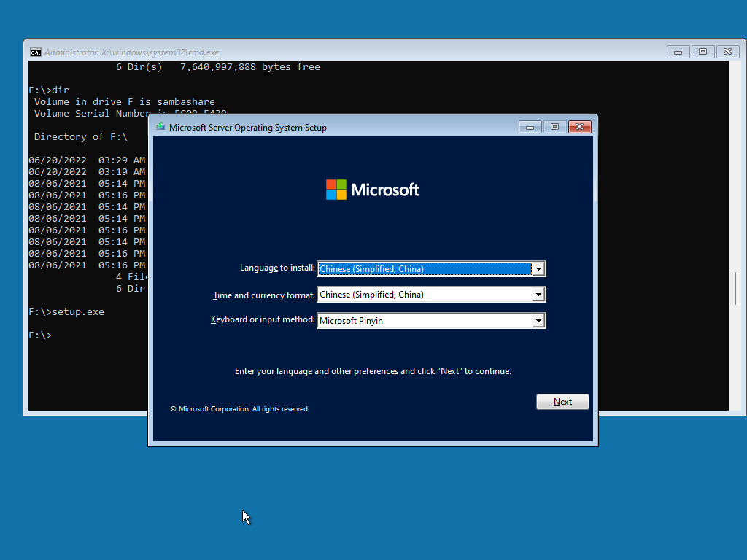Open the Keyboard or input method dropdown arrow
Viewport: 747px width, 560px height.
pyautogui.click(x=538, y=321)
